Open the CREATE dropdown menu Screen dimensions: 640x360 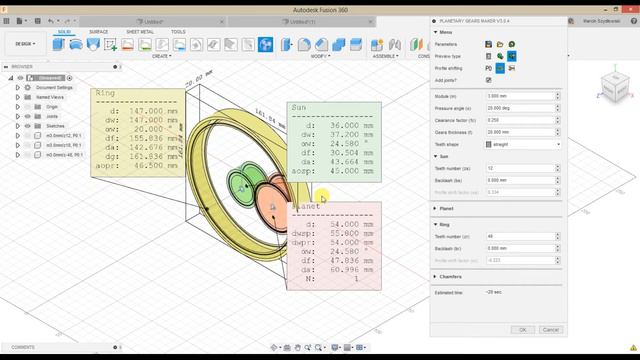162,56
